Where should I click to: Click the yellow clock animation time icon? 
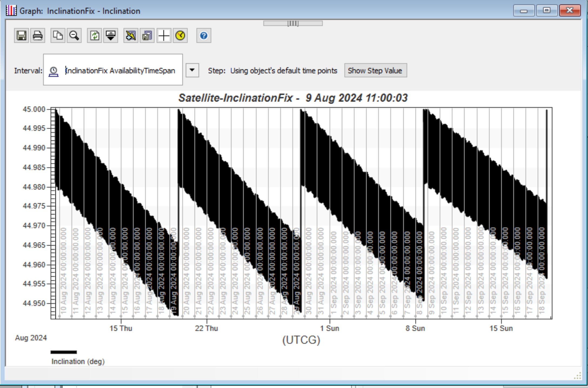tap(180, 36)
